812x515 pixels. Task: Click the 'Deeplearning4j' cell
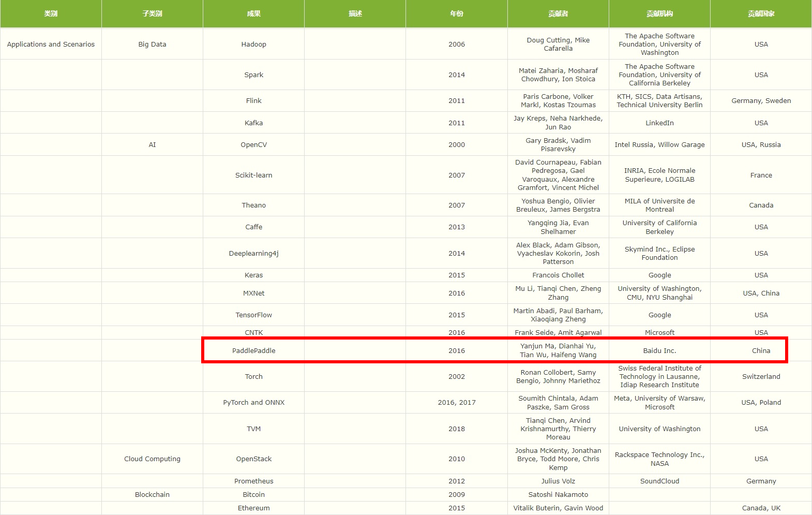(x=253, y=253)
